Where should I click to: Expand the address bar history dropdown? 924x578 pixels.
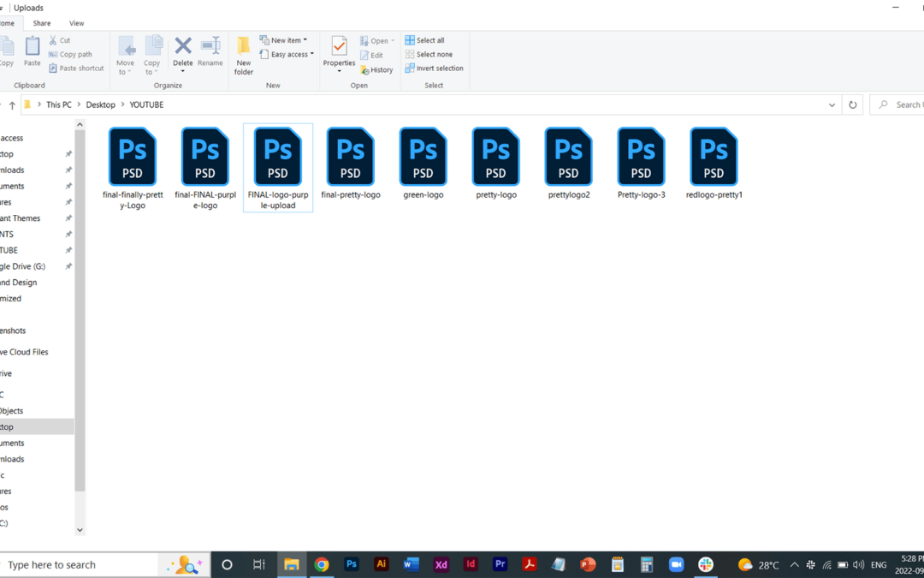point(832,104)
